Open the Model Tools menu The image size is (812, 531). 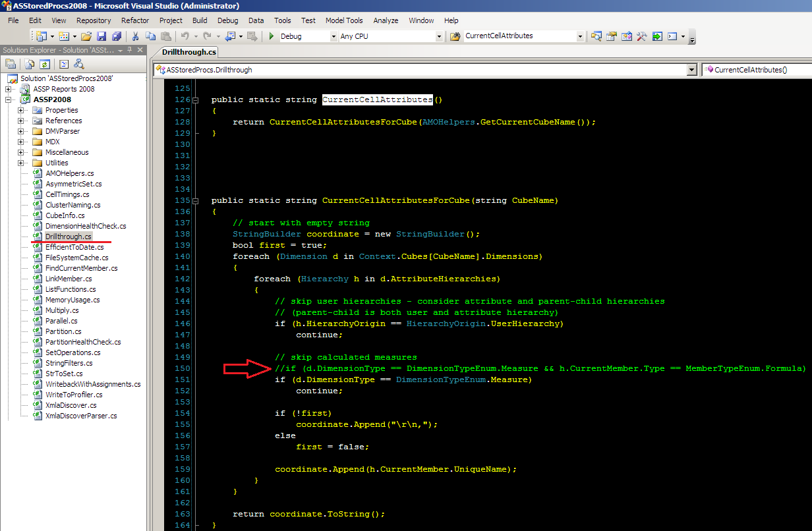[x=344, y=20]
